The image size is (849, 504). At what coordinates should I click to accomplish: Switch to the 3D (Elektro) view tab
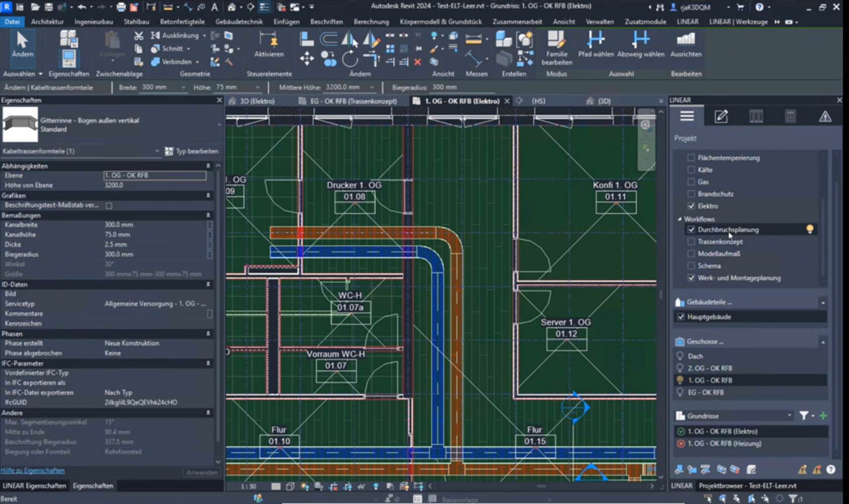coord(257,101)
